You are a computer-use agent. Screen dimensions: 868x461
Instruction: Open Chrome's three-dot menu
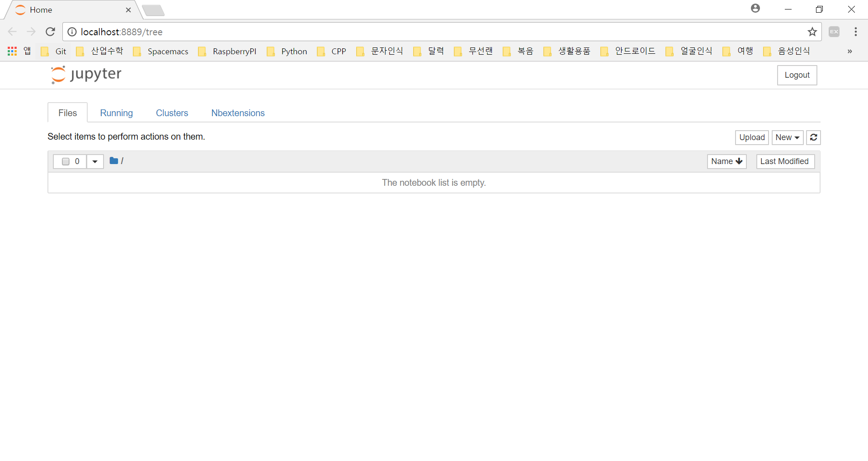(x=855, y=32)
